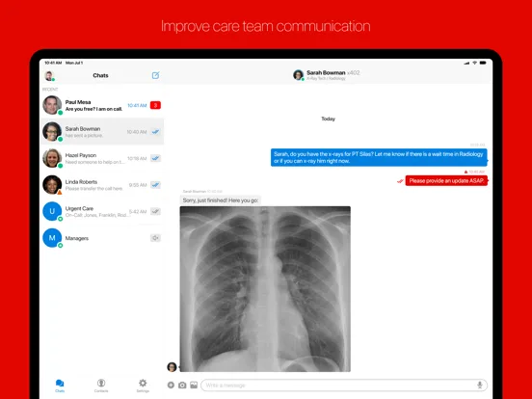This screenshot has height=399, width=532.
Task: Tap the camera icon in message bar
Action: [182, 386]
